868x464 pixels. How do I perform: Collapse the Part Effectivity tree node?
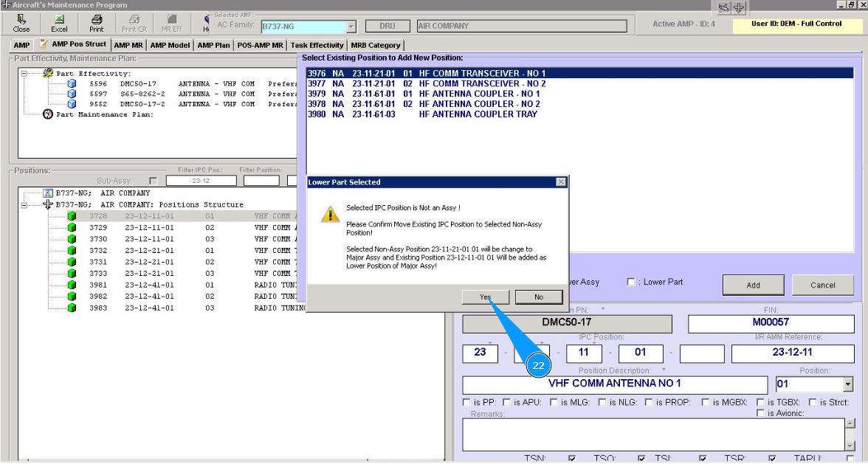coord(24,74)
